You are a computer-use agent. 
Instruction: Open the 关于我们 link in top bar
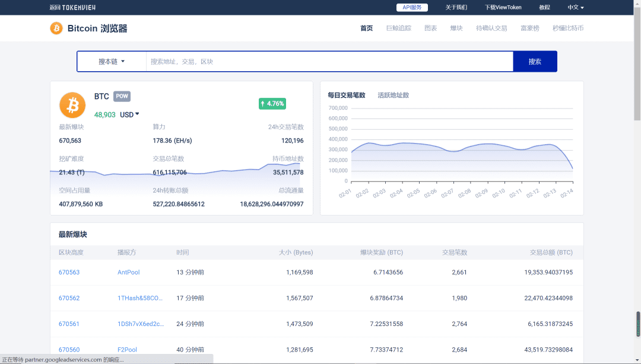click(456, 7)
